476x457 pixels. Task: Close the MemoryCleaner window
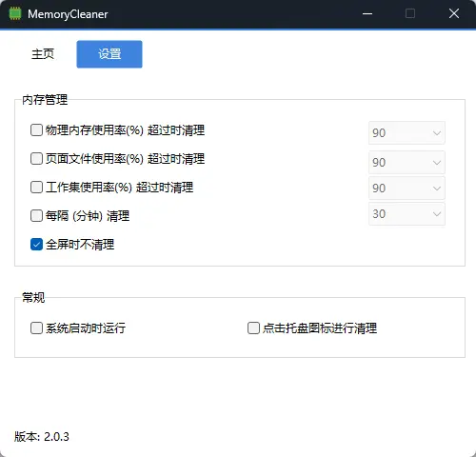click(454, 13)
